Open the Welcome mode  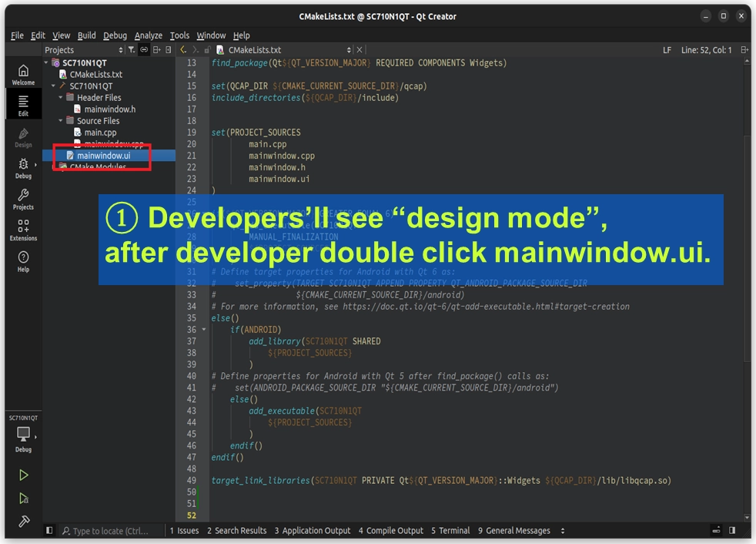click(x=23, y=74)
